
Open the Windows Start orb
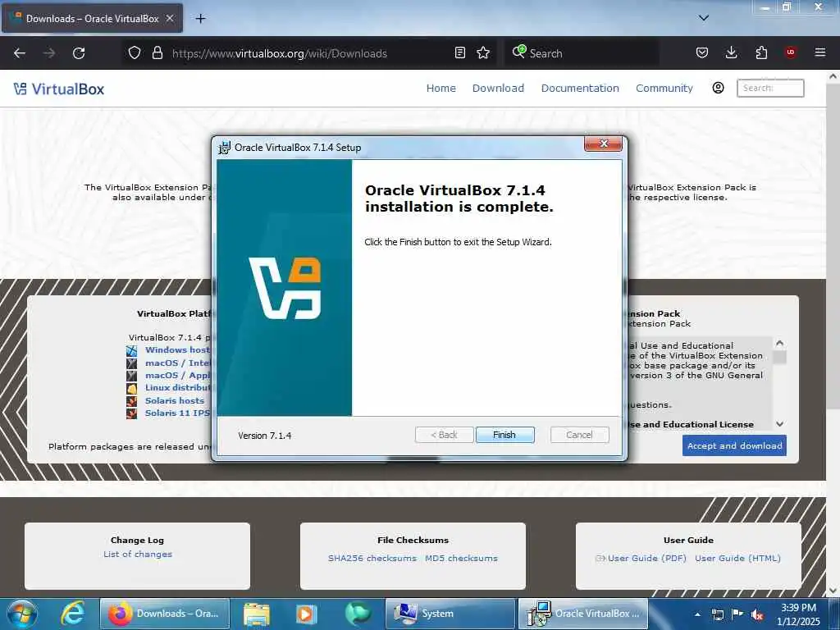pyautogui.click(x=22, y=614)
